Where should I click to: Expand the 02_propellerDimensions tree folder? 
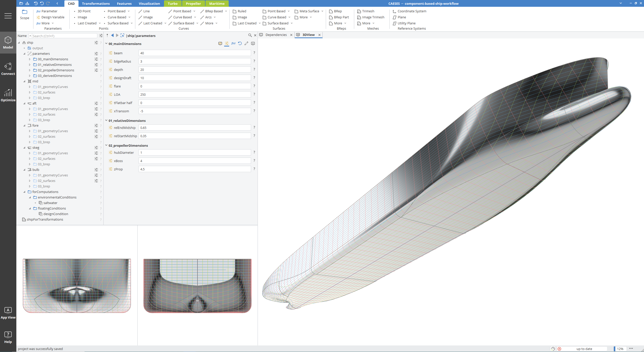(x=30, y=70)
